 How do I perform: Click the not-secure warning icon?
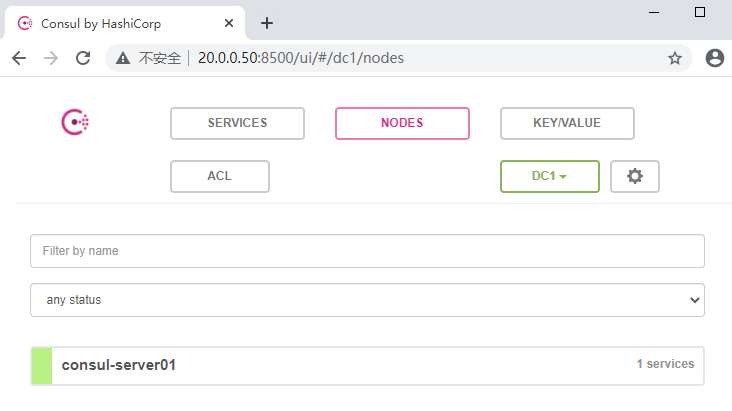pos(123,58)
